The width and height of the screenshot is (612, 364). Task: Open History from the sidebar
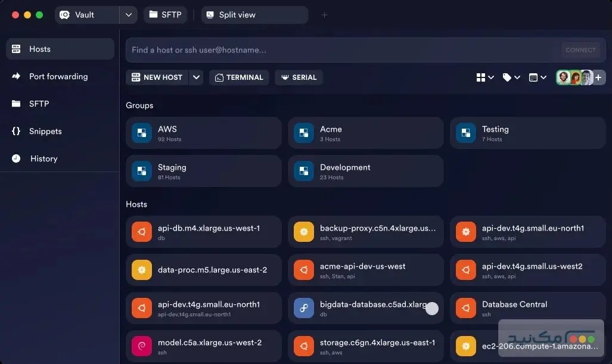43,158
